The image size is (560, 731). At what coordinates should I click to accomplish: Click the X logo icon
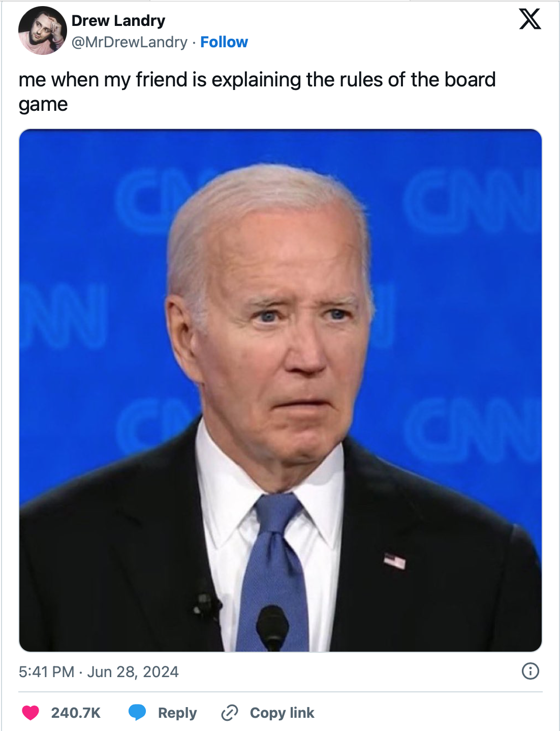(x=530, y=20)
